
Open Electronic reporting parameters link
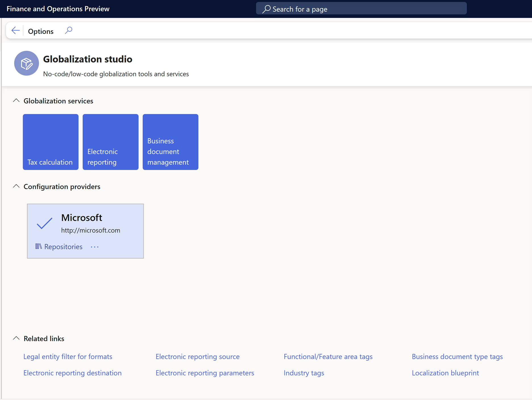click(x=205, y=373)
